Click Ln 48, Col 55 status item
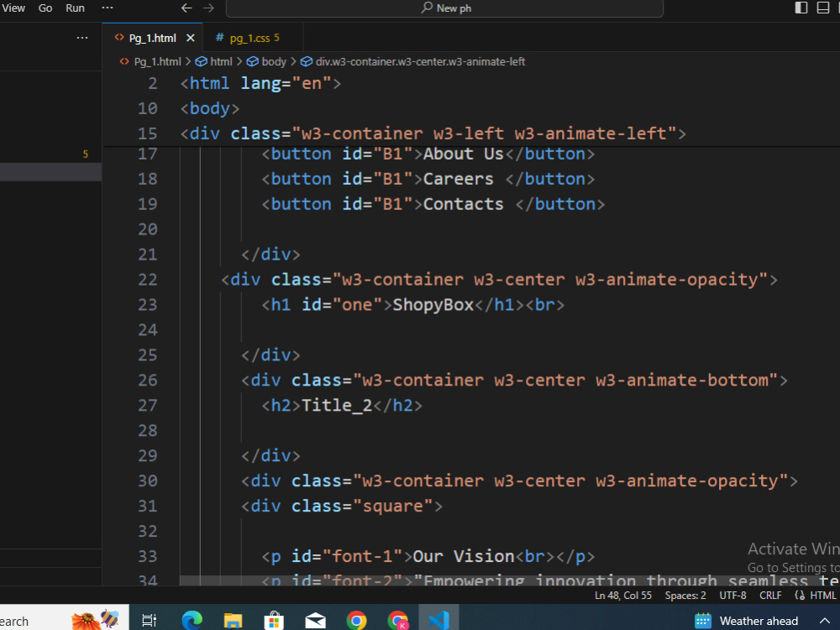The height and width of the screenshot is (630, 840). pyautogui.click(x=623, y=596)
